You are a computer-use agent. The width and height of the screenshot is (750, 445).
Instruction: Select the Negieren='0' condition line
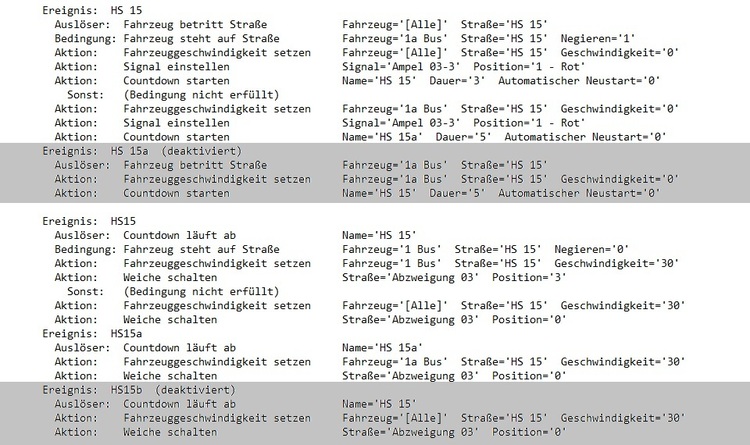coord(342,249)
